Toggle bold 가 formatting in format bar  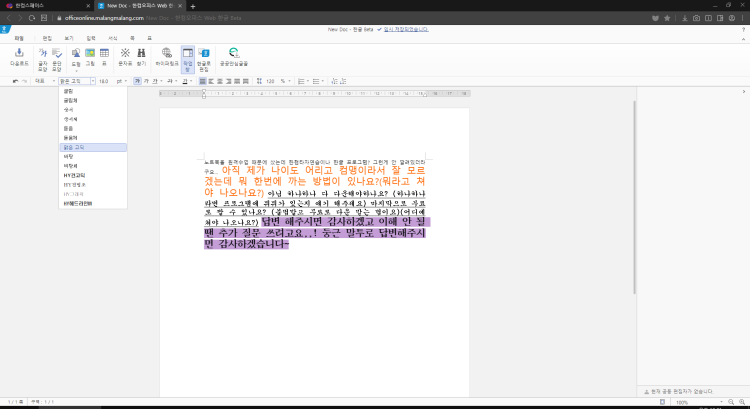click(135, 81)
